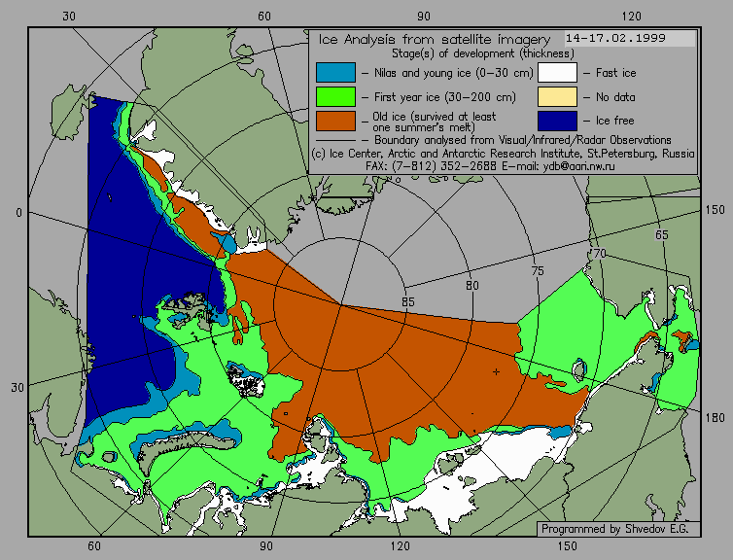Click the bottom longitude label 90
This screenshot has height=560, width=733.
[x=266, y=546]
